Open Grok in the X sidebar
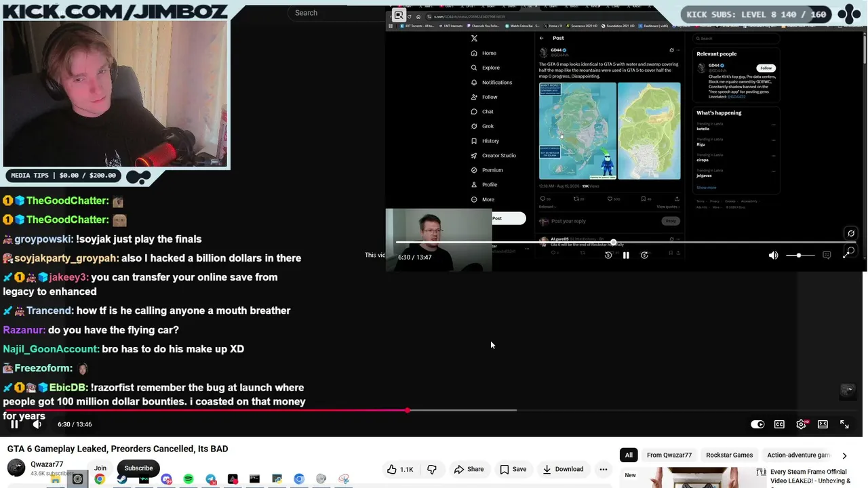The height and width of the screenshot is (488, 868). 482,126
